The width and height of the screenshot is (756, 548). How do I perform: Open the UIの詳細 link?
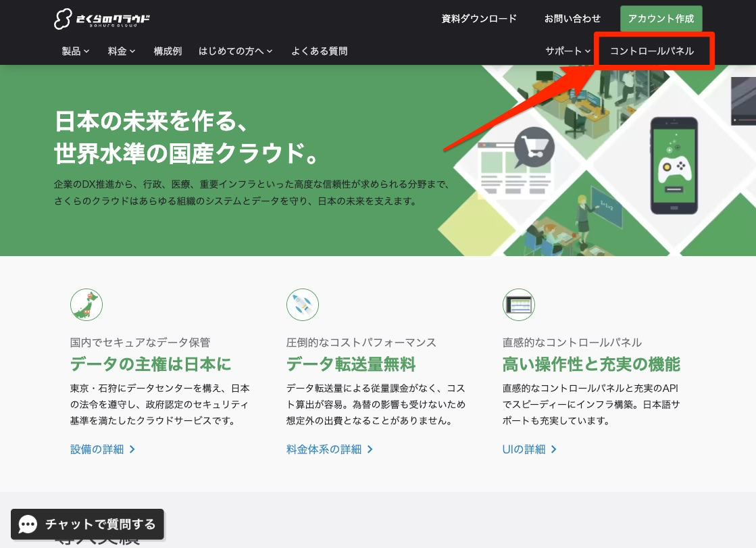pyautogui.click(x=530, y=449)
